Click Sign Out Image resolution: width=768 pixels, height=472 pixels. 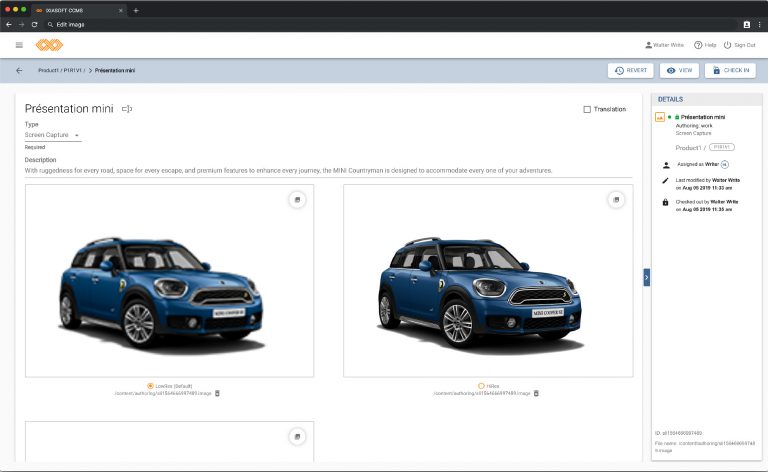[740, 45]
